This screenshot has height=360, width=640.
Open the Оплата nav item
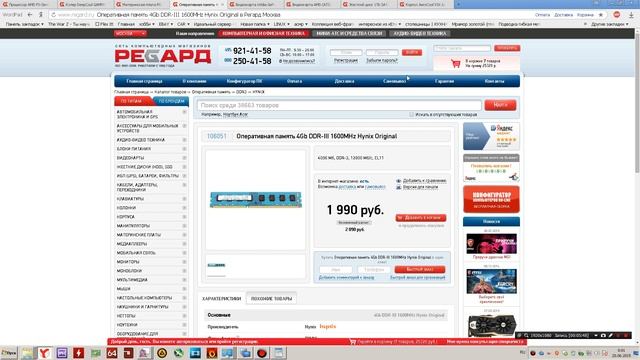(x=294, y=81)
